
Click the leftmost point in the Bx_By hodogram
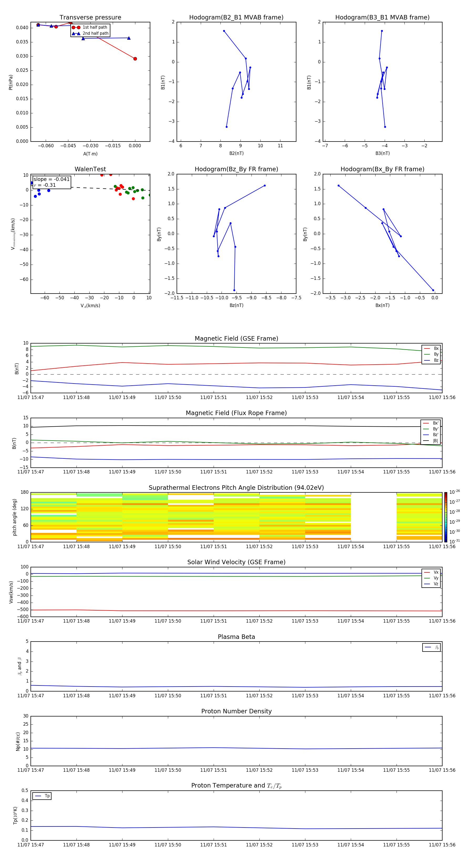[x=338, y=186]
